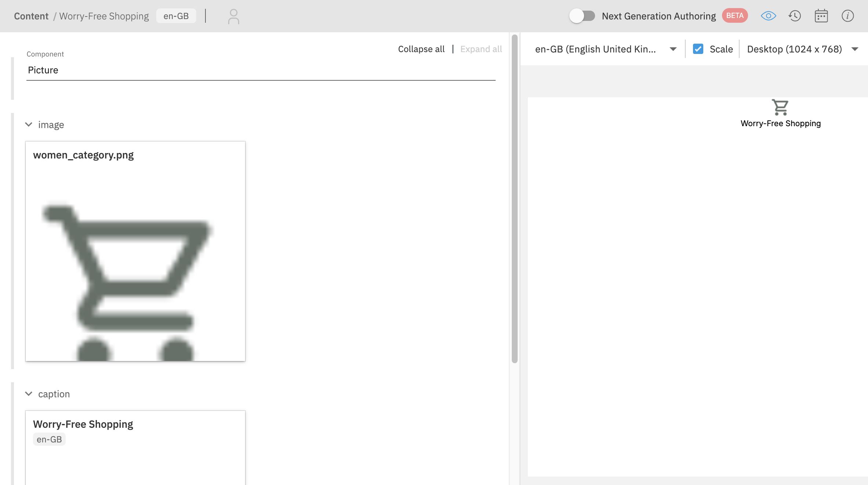Collapse the image section chevron
868x485 pixels.
[x=29, y=125]
